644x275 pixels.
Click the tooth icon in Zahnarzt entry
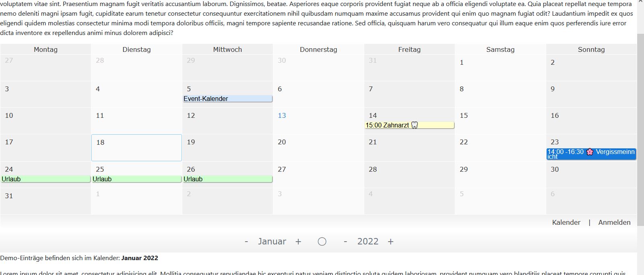coord(415,125)
